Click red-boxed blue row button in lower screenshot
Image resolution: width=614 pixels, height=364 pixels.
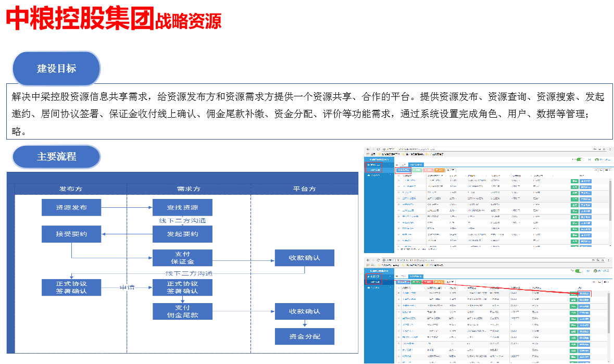click(584, 294)
